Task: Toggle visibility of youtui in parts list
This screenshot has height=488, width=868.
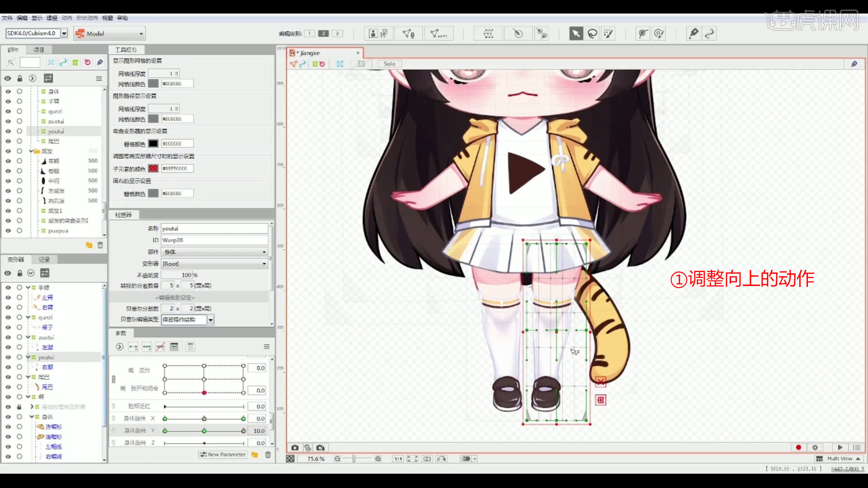Action: tap(8, 131)
